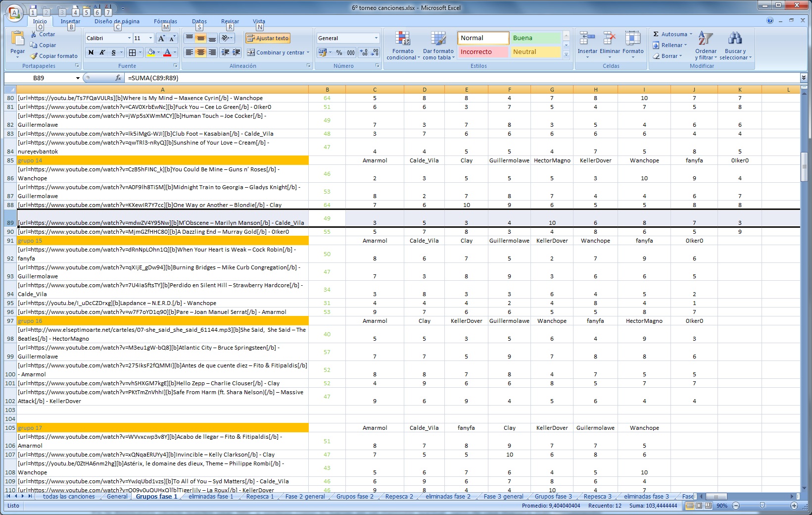This screenshot has height=515, width=812.
Task: Click the accounting currency format icon
Action: 323,52
